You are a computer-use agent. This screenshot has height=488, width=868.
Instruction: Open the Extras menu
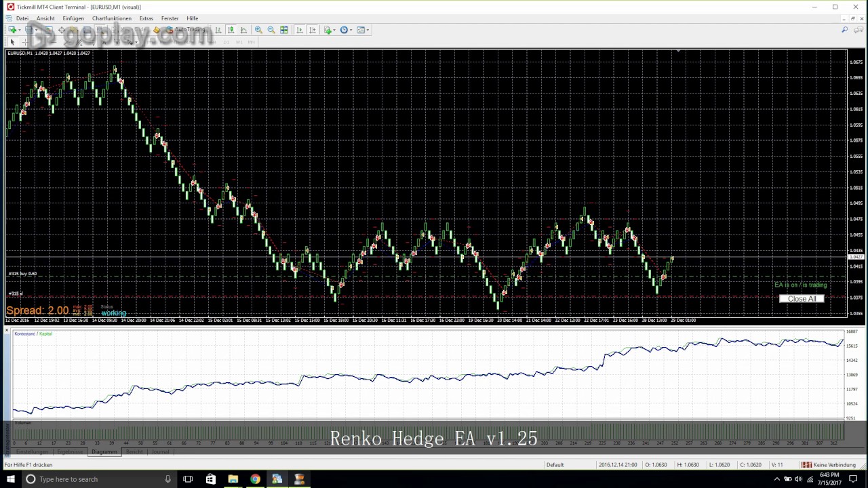pyautogui.click(x=146, y=18)
